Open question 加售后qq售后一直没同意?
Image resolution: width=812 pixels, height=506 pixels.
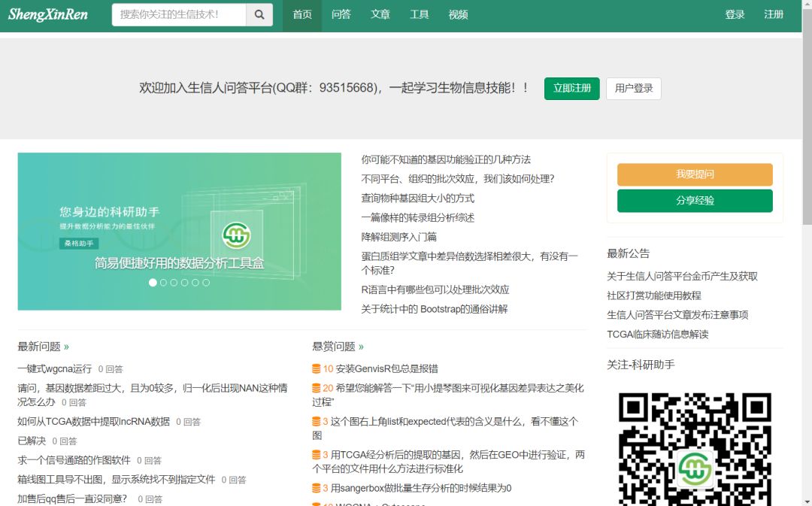(72, 498)
